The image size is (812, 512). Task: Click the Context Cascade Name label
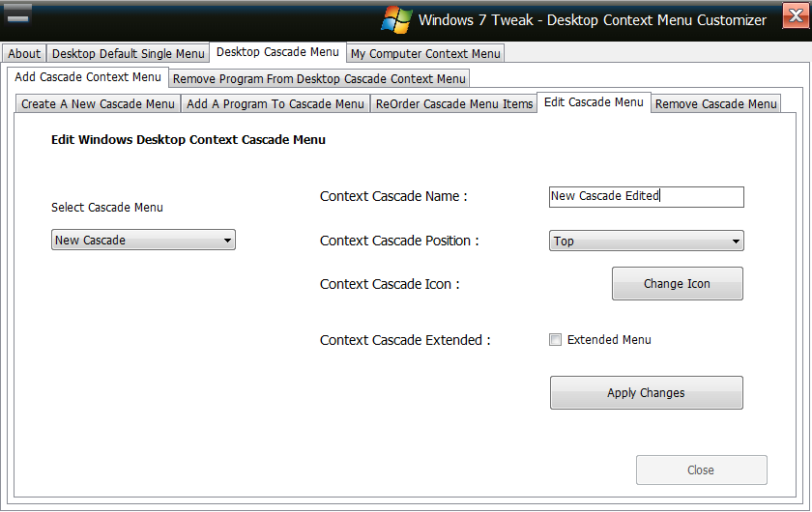click(393, 197)
